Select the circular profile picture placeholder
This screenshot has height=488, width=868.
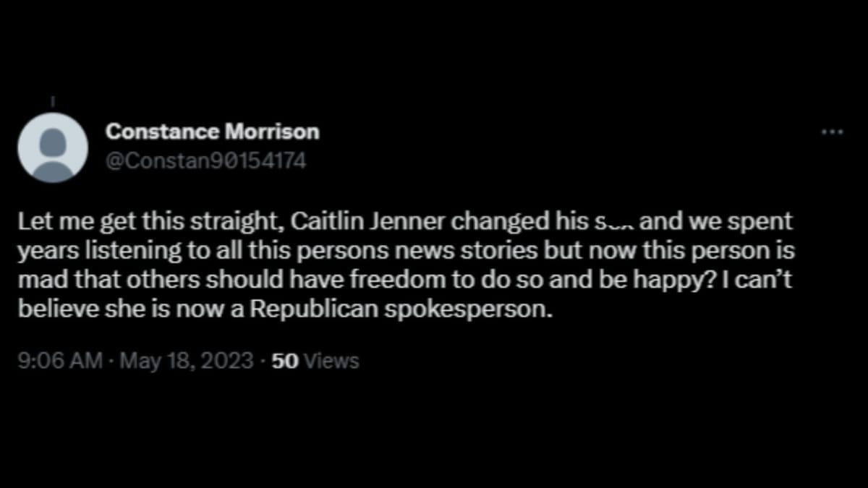coord(54,147)
